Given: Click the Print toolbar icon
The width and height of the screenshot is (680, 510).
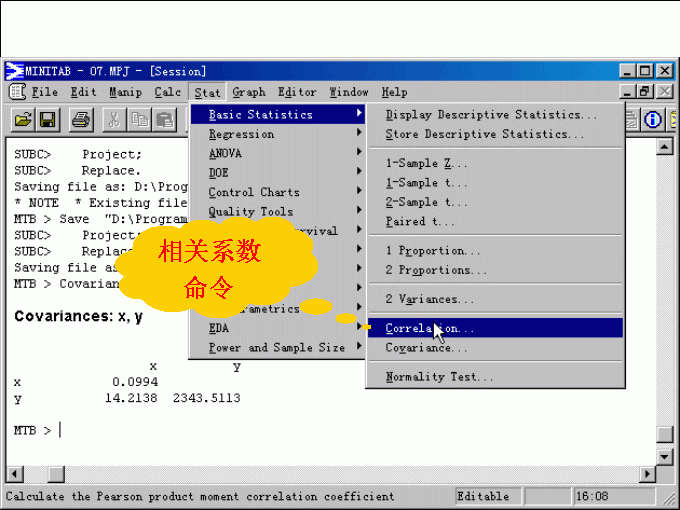Looking at the screenshot, I should click(x=82, y=120).
